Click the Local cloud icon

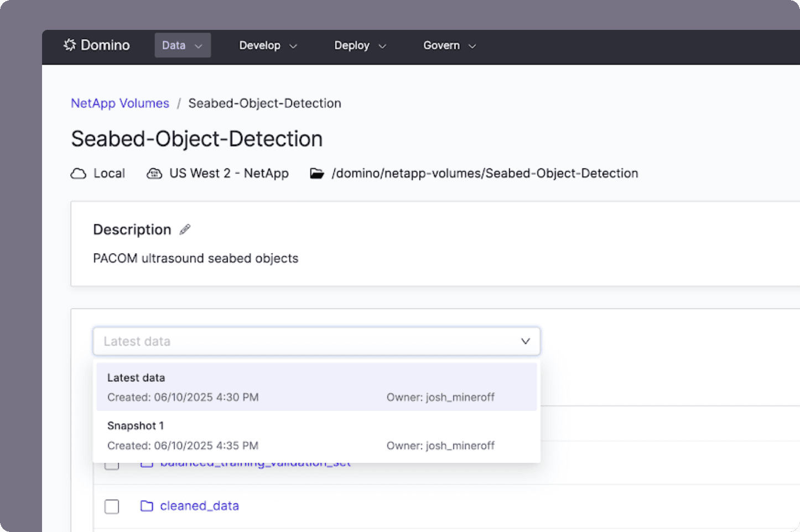point(79,174)
